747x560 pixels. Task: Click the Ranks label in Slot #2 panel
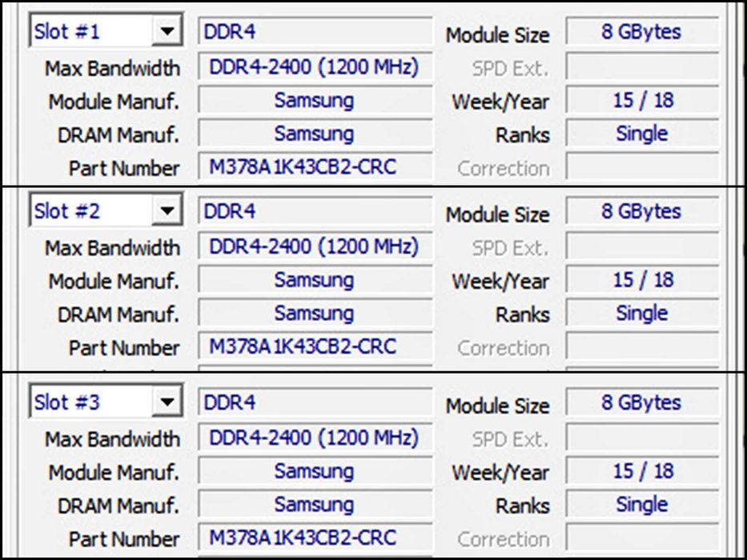[523, 314]
